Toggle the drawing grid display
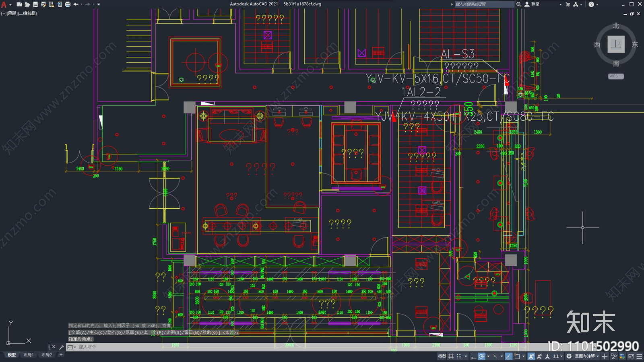644x362 pixels. [451, 356]
